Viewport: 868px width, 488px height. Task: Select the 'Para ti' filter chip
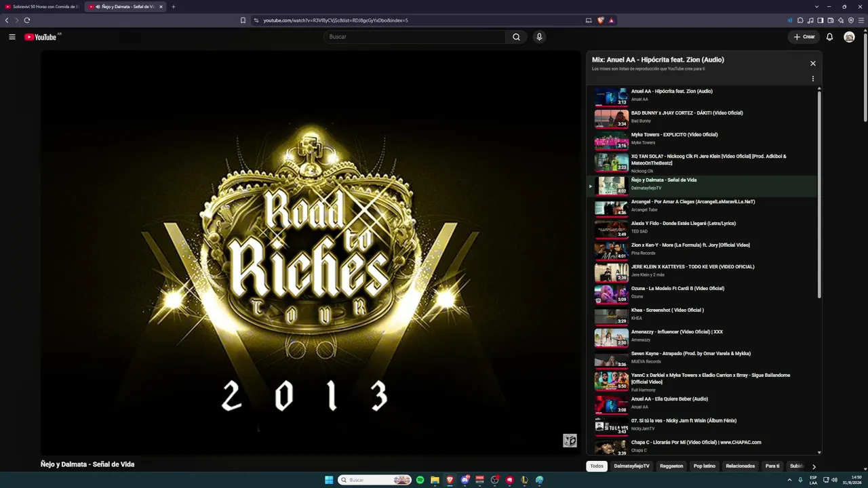pos(772,466)
